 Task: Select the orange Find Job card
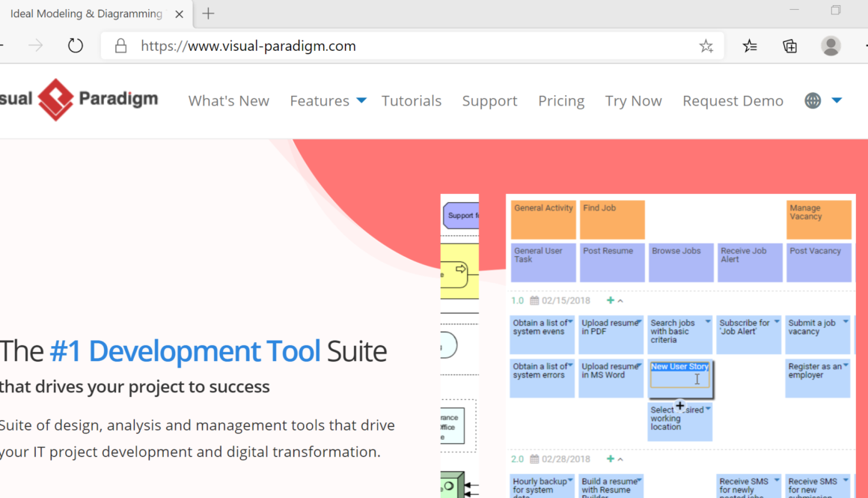[x=611, y=219]
